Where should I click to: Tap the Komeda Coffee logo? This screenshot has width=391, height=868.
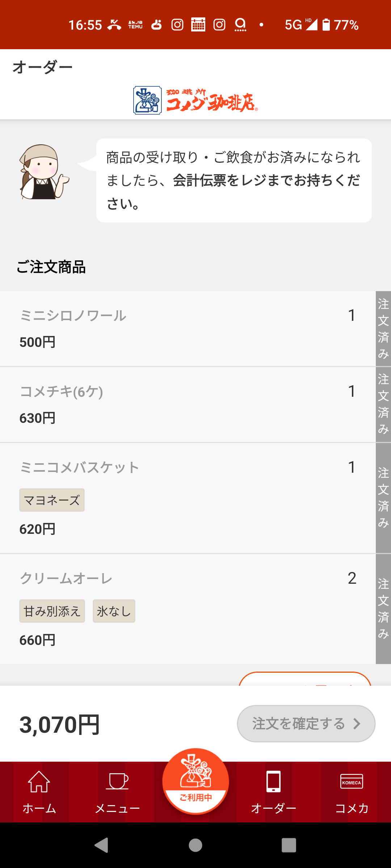(x=195, y=101)
